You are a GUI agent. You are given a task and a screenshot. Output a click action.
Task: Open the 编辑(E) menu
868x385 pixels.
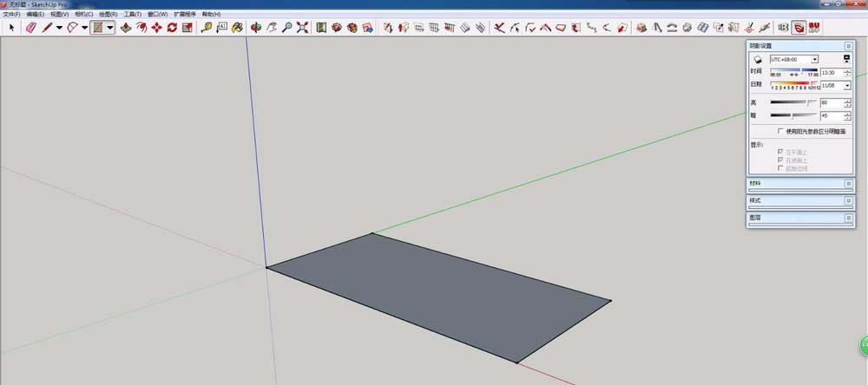(36, 14)
